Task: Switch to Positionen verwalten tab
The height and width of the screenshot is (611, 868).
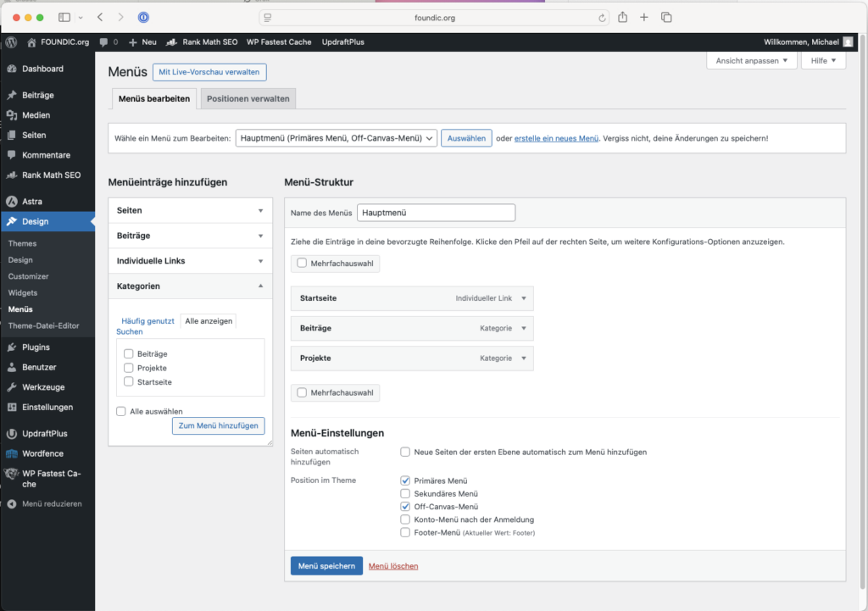Action: tap(248, 99)
